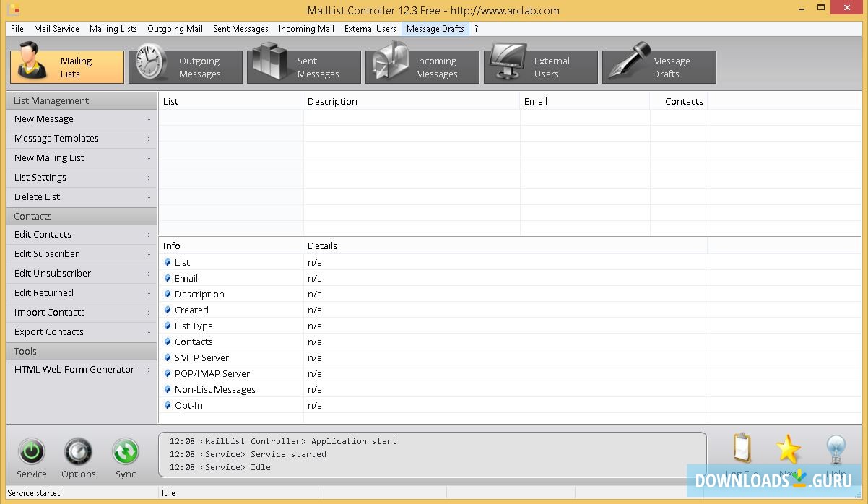868x504 pixels.
Task: Open the Mail Service menu
Action: click(56, 29)
